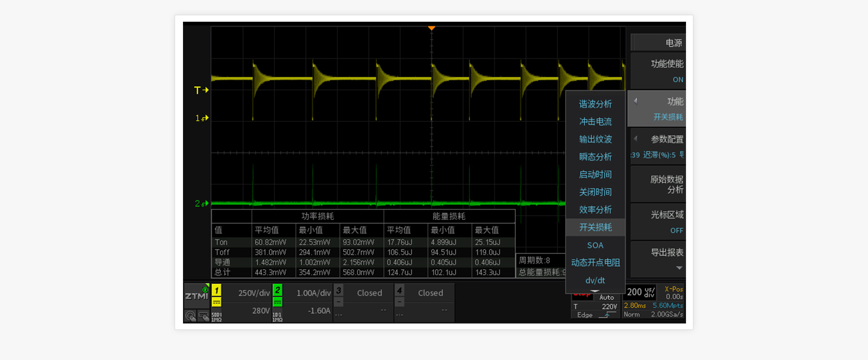Screen dimensions: 868x360
Task: Select 谐波分析 from the function menu
Action: point(595,104)
